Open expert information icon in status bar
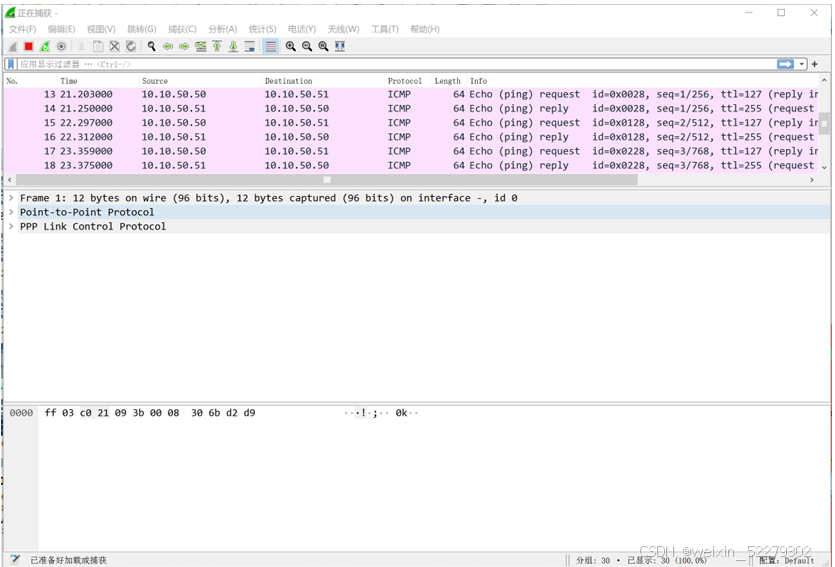835x567 pixels. 15,560
